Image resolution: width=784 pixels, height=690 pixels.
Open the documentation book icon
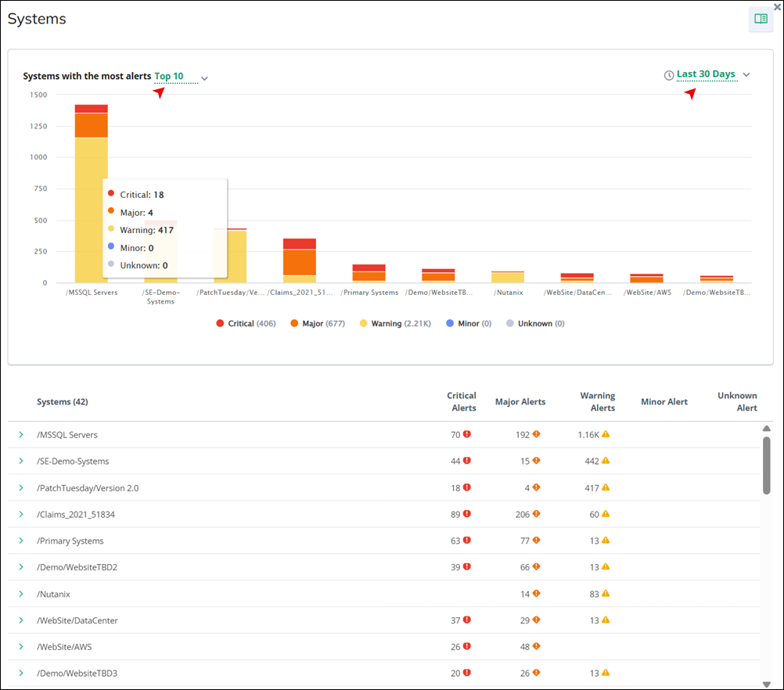[761, 19]
